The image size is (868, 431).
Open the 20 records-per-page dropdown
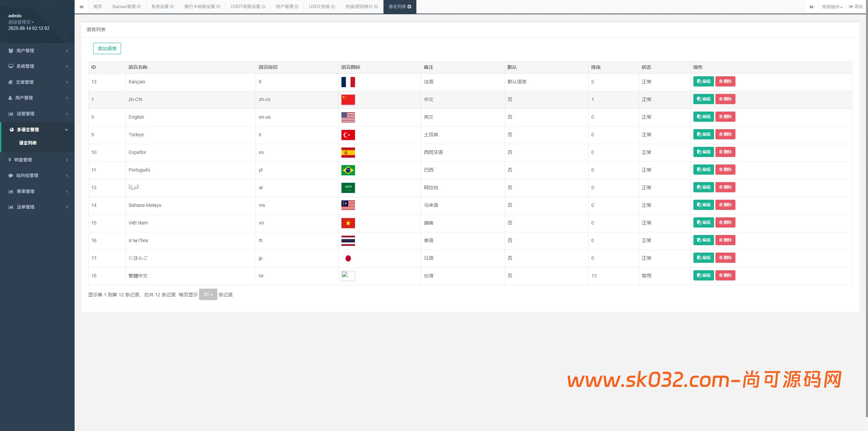point(208,294)
